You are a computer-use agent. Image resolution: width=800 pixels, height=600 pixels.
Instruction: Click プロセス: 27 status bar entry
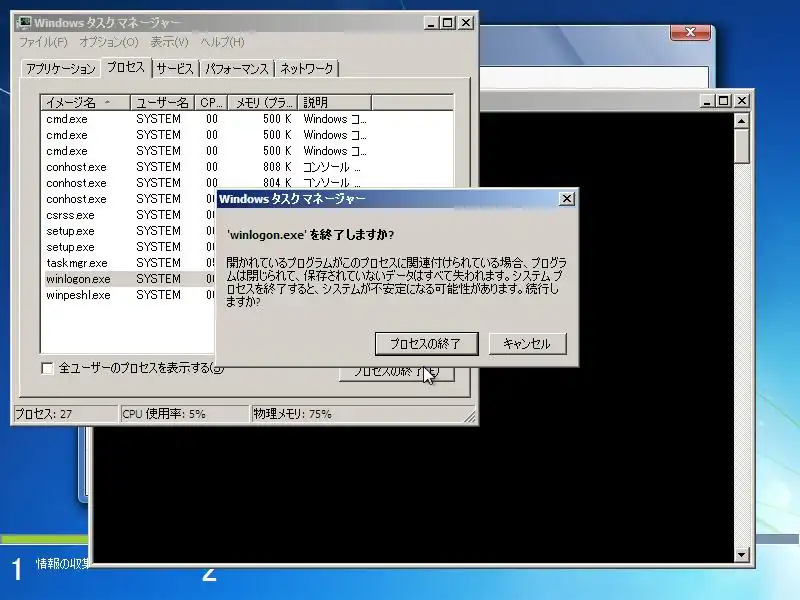point(65,414)
